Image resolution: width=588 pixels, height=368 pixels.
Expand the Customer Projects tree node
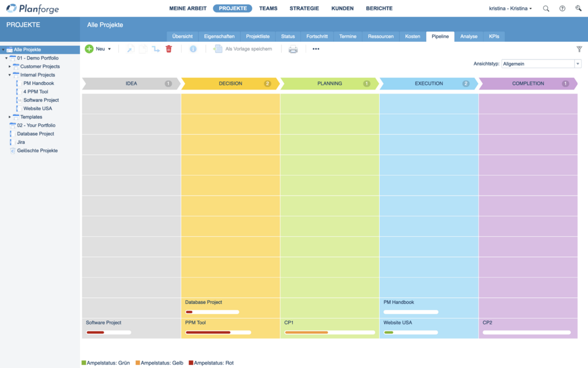pos(9,67)
